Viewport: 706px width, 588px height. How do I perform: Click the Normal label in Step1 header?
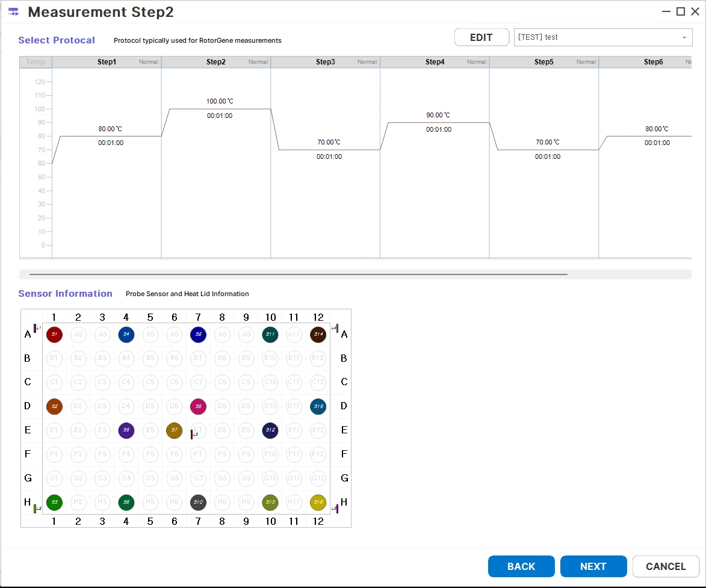coord(149,62)
